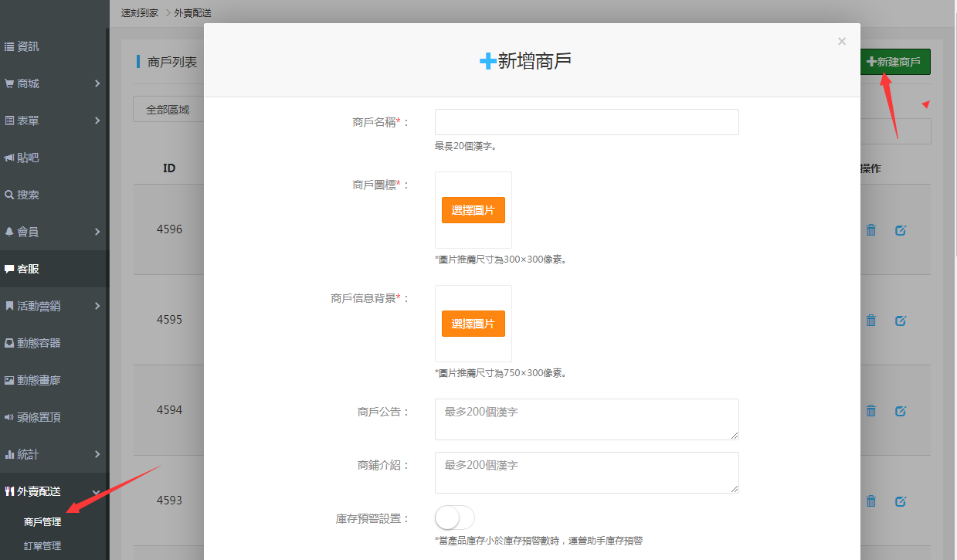The image size is (957, 560).
Task: Select 搜索 in the sidebar
Action: click(54, 195)
